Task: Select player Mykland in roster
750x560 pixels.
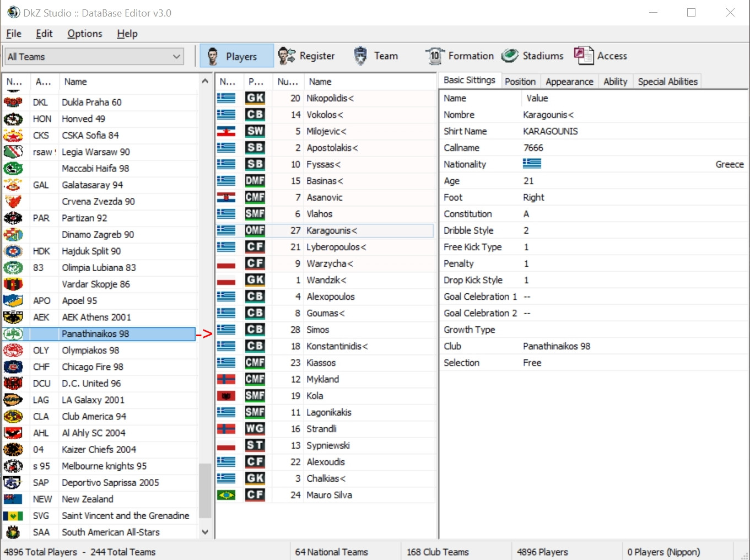Action: 325,379
